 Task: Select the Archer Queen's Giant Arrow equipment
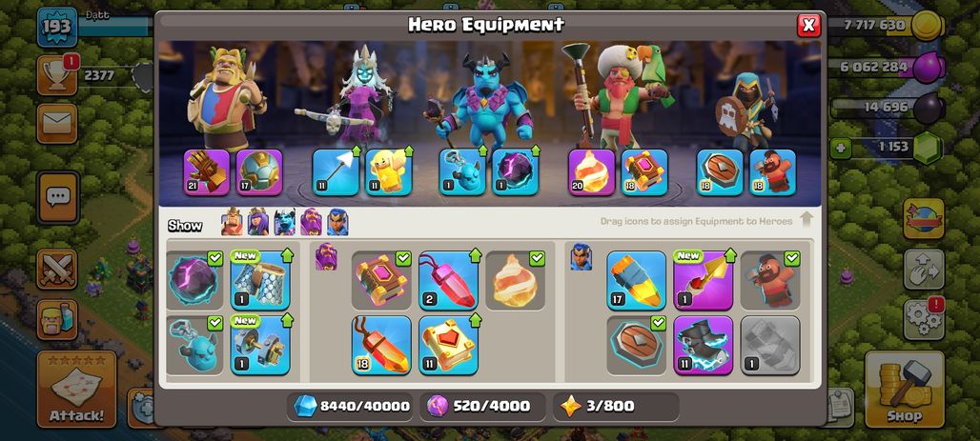coord(336,172)
